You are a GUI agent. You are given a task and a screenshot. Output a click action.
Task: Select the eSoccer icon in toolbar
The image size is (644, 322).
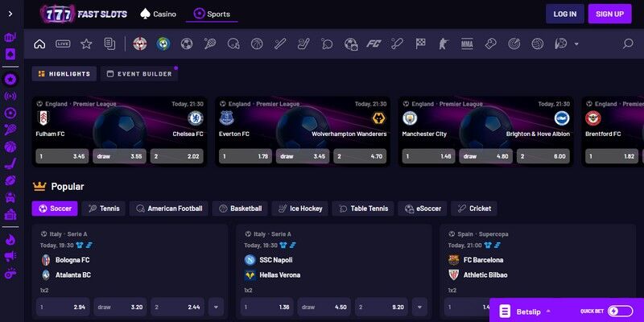[351, 43]
